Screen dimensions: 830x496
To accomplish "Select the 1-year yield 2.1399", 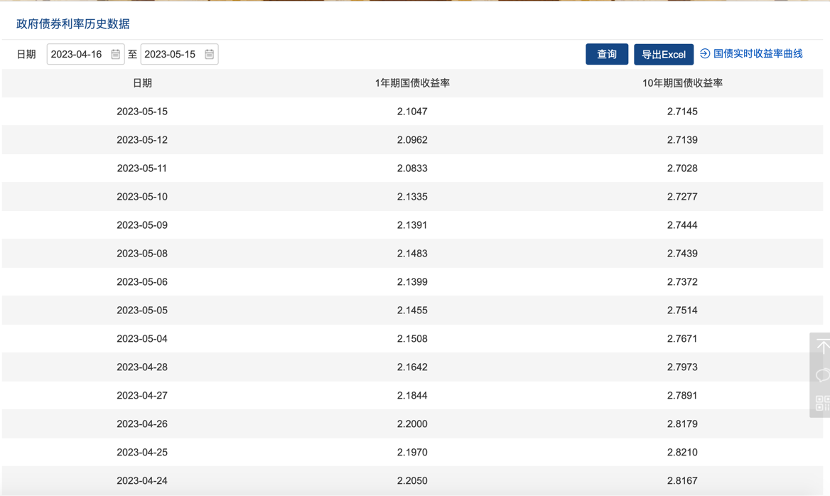I will click(412, 282).
